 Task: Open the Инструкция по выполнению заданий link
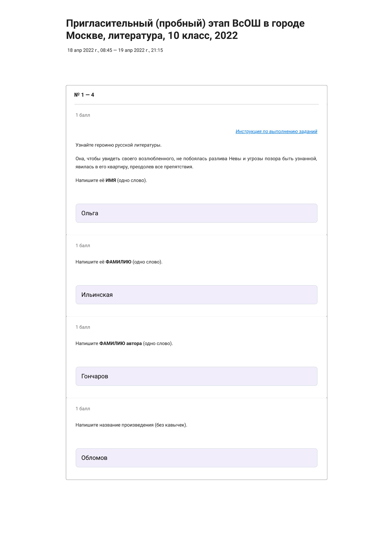pos(276,131)
